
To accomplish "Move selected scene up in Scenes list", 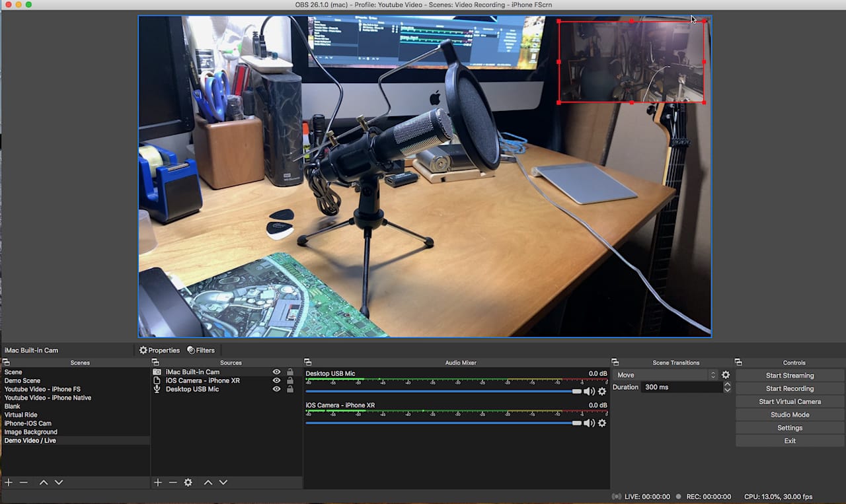I will click(x=44, y=483).
